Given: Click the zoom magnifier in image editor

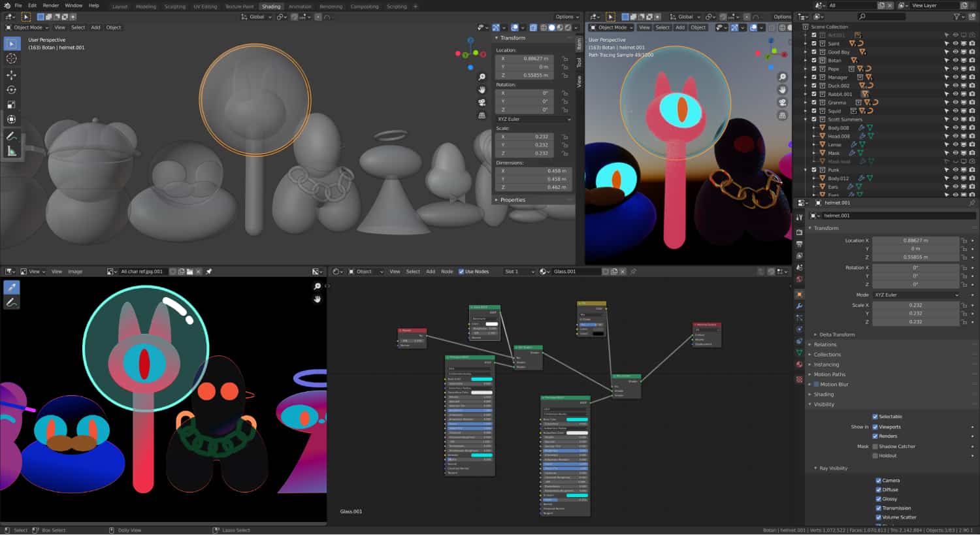Looking at the screenshot, I should [318, 286].
